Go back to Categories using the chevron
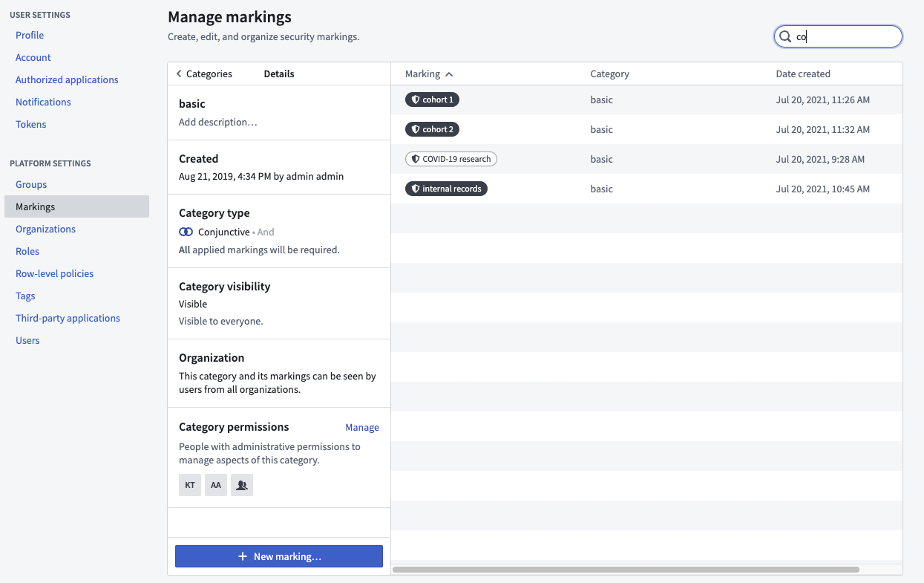 click(x=179, y=74)
